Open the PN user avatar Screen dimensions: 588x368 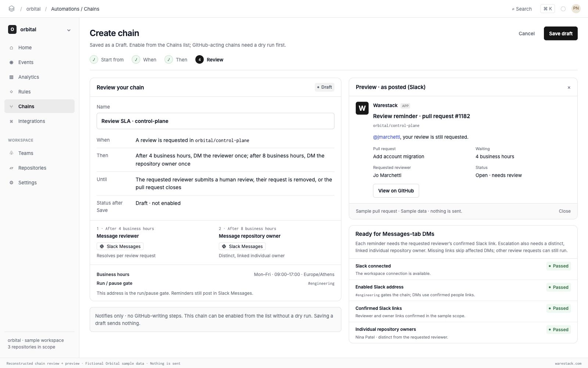[576, 8]
